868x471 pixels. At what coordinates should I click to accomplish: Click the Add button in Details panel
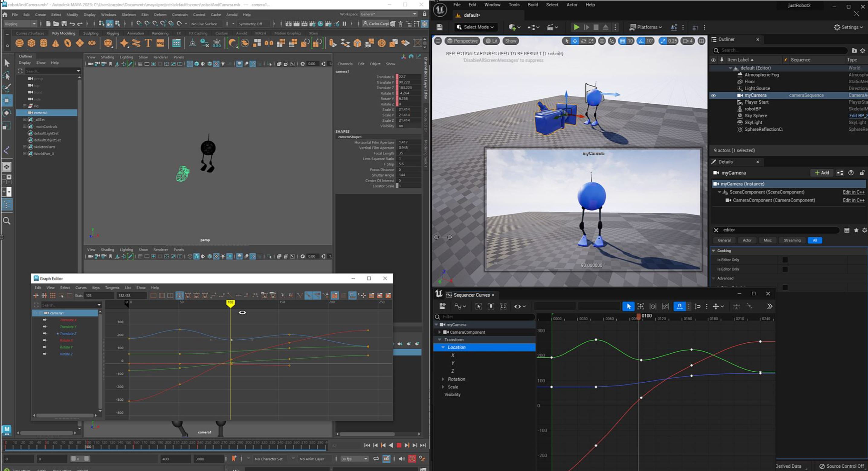coord(821,173)
